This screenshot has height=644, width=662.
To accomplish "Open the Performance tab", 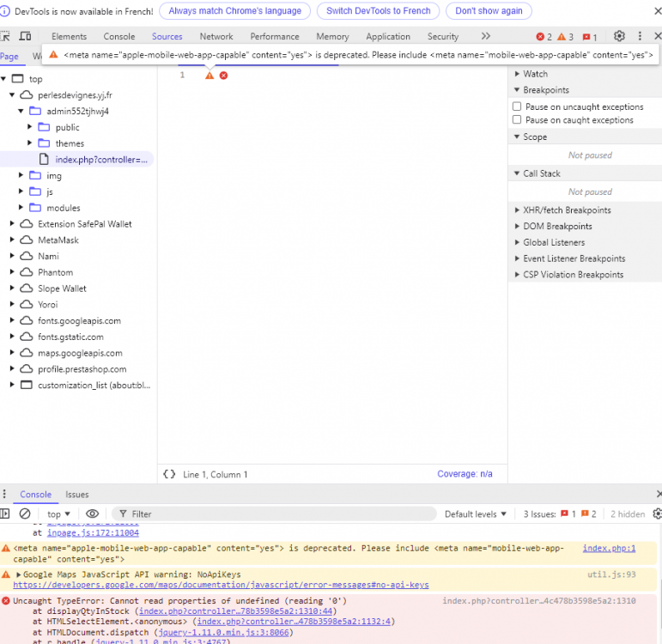I will point(275,36).
